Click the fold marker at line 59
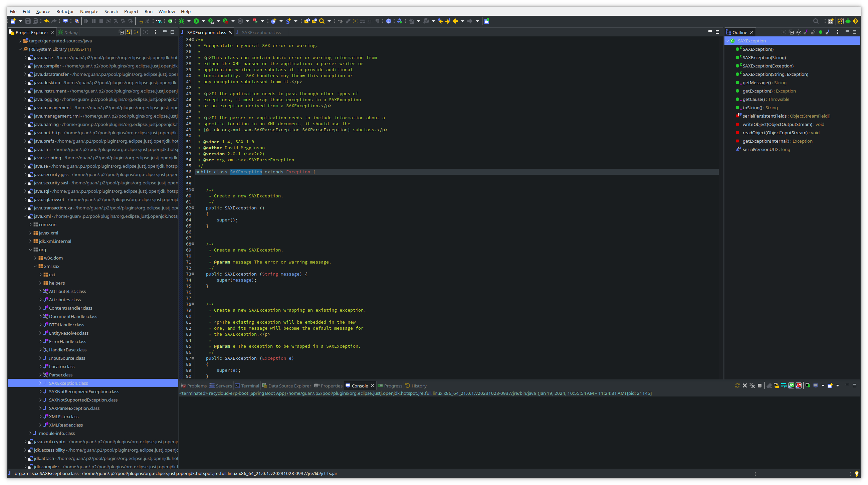Screen dimensions: 868x485 193,190
